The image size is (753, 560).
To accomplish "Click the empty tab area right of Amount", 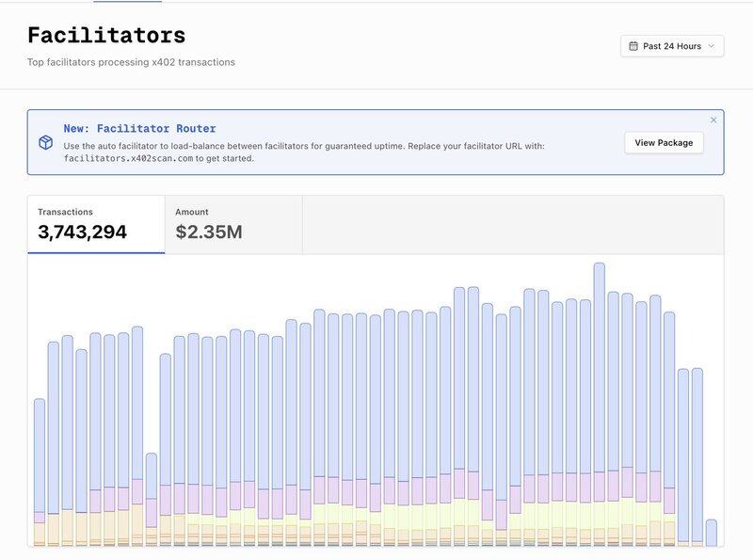I will 513,224.
